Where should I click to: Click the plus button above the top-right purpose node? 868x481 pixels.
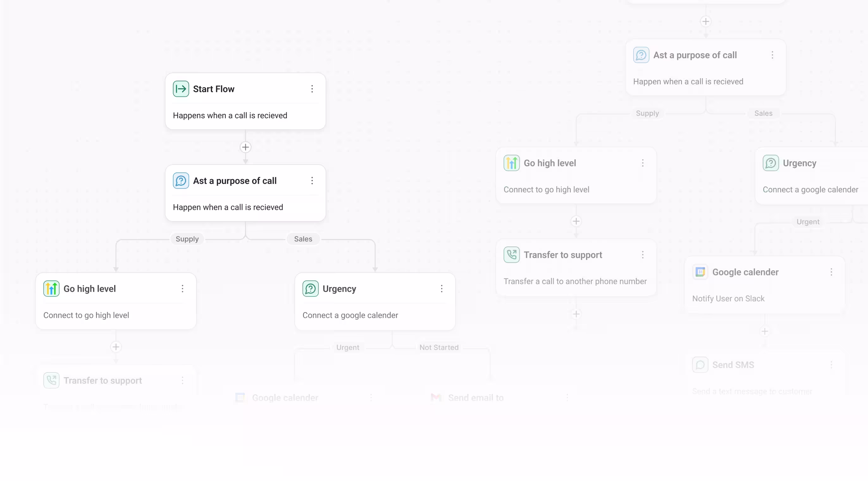click(x=706, y=21)
